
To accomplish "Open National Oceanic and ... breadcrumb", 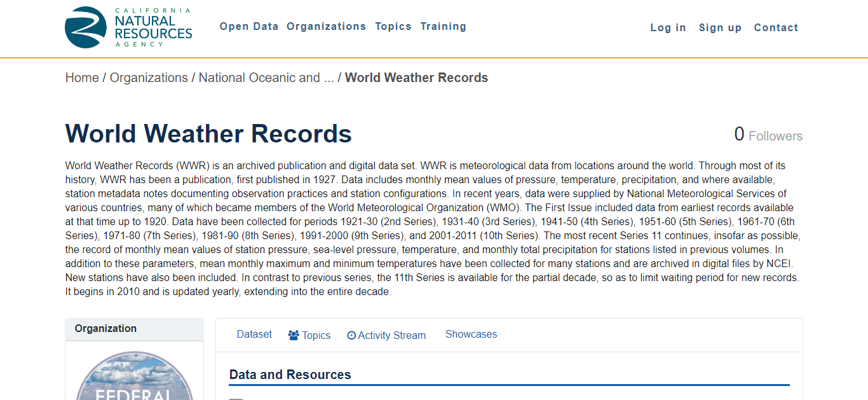I will click(266, 78).
